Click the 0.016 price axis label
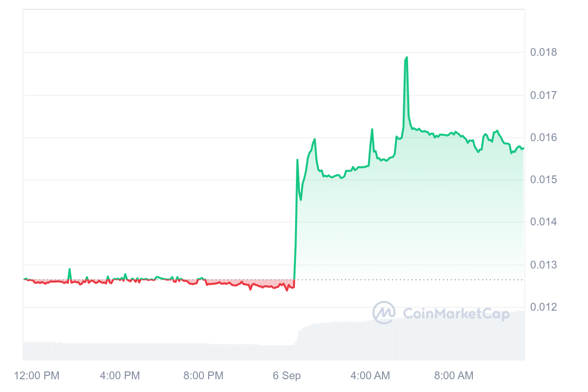Image resolution: width=588 pixels, height=392 pixels. [543, 138]
